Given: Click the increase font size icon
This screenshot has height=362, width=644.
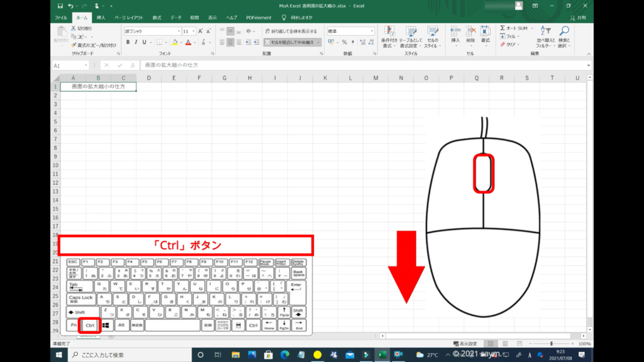Looking at the screenshot, I should tap(201, 31).
